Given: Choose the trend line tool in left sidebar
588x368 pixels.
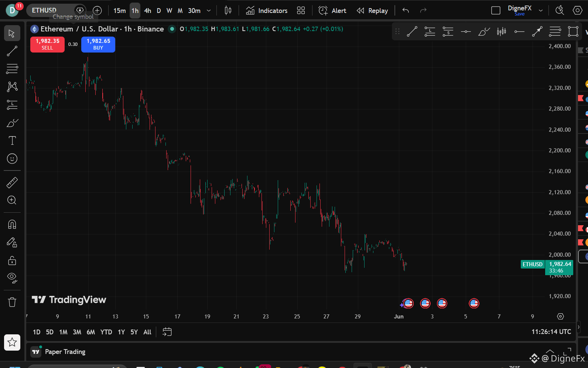Looking at the screenshot, I should [12, 51].
